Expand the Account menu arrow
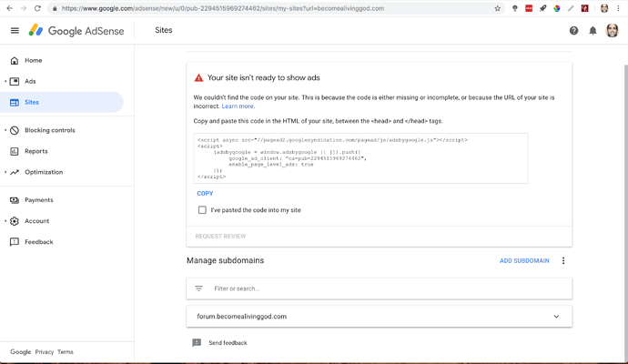628x364 pixels. click(5, 221)
